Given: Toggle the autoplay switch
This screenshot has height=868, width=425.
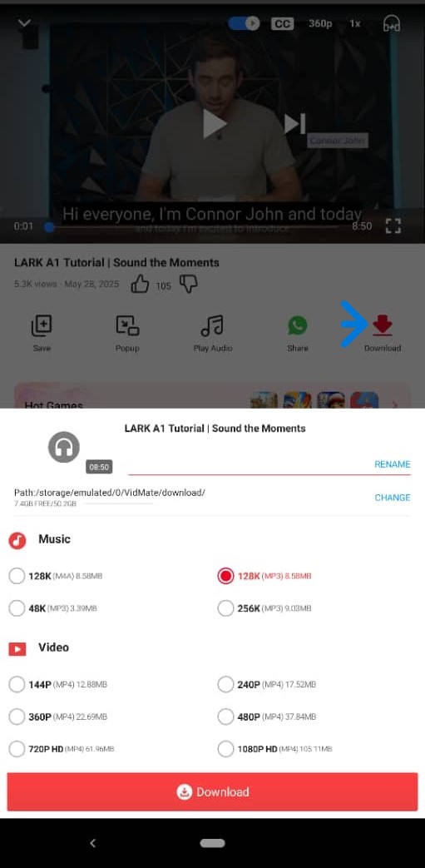Looking at the screenshot, I should pyautogui.click(x=244, y=23).
